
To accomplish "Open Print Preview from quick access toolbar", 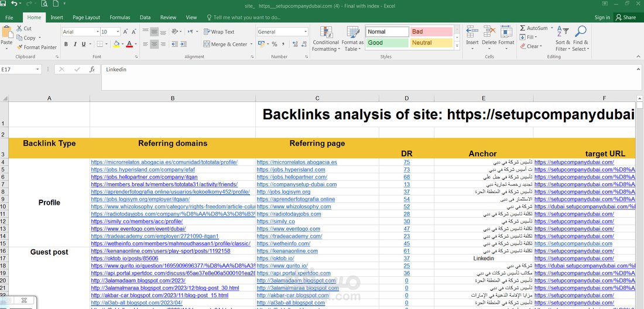I will (44, 4).
